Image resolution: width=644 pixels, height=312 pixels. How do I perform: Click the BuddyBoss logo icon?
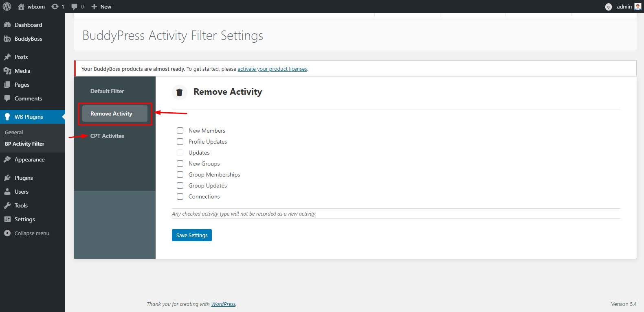coord(7,39)
